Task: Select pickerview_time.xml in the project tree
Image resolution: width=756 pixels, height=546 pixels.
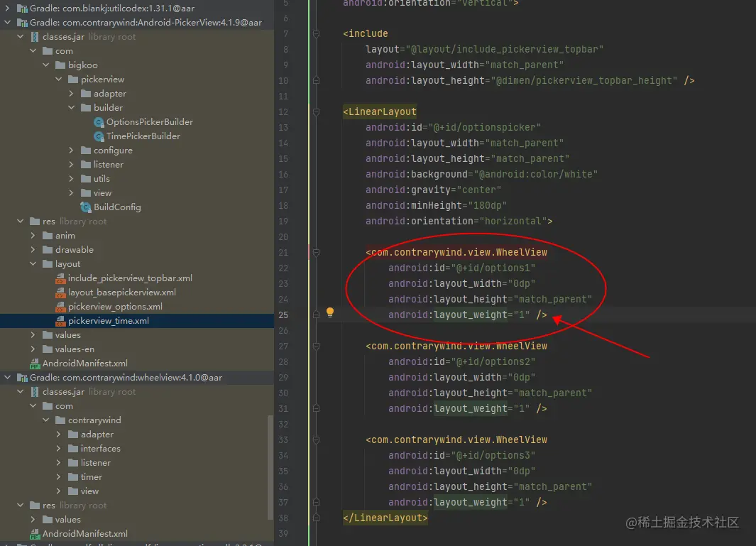Action: (x=137, y=321)
